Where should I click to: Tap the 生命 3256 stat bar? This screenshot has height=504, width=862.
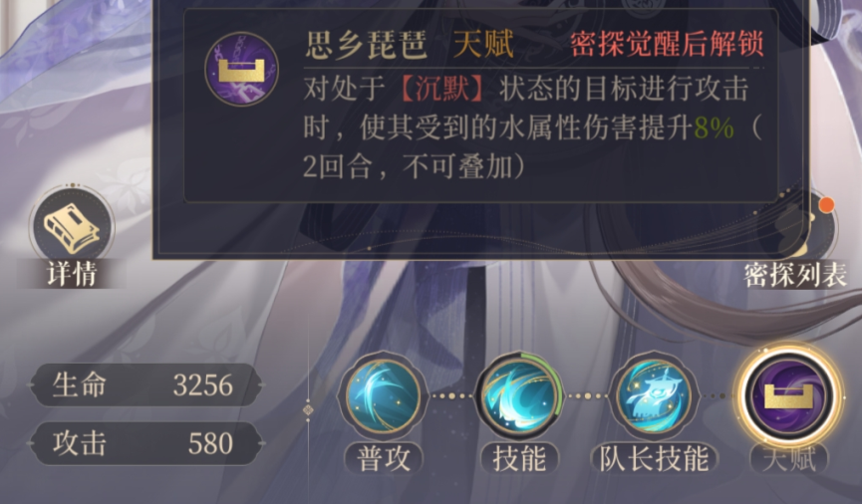pos(145,384)
